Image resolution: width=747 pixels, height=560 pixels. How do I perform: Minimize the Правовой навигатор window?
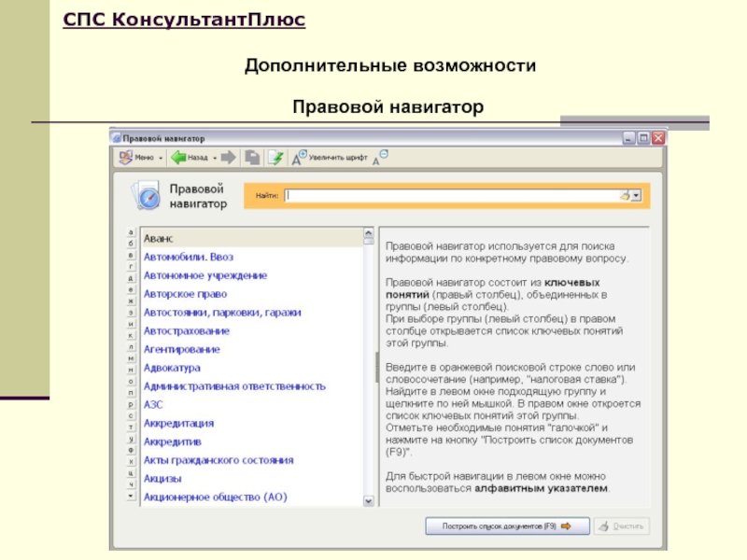[629, 138]
